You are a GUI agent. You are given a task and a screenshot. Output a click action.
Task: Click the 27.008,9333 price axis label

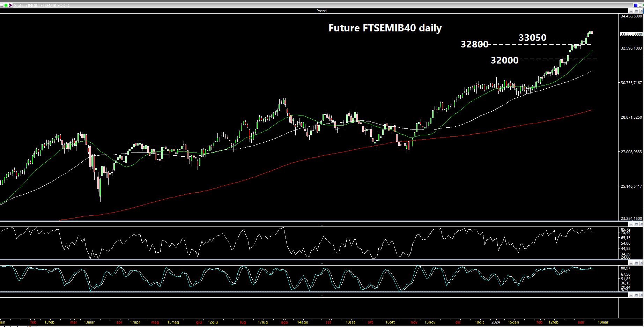point(631,152)
